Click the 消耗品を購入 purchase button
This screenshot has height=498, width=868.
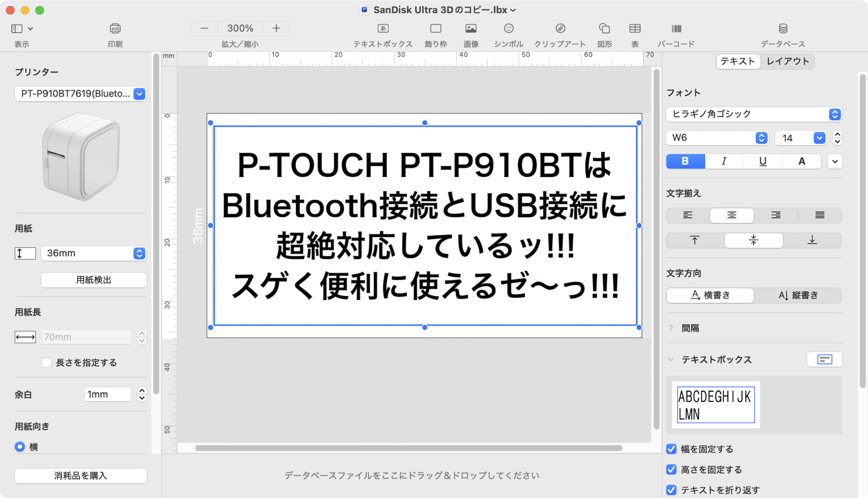pyautogui.click(x=80, y=475)
